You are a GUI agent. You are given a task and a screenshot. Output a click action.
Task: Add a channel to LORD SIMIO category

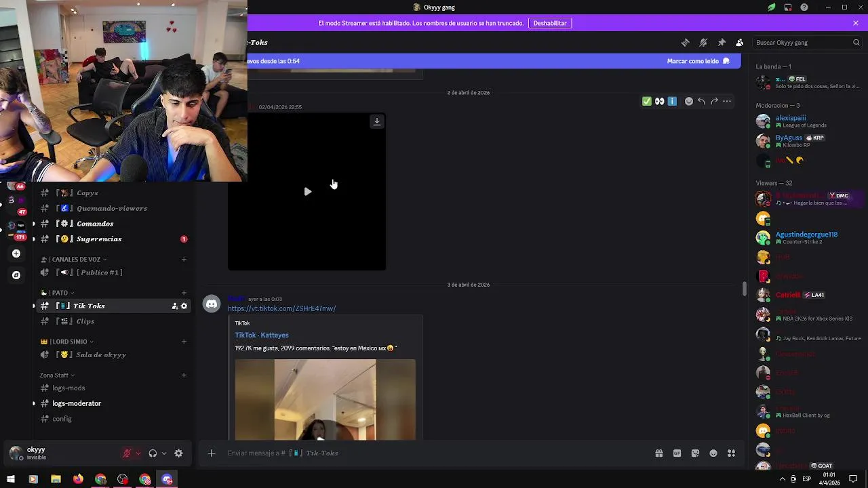(x=184, y=342)
